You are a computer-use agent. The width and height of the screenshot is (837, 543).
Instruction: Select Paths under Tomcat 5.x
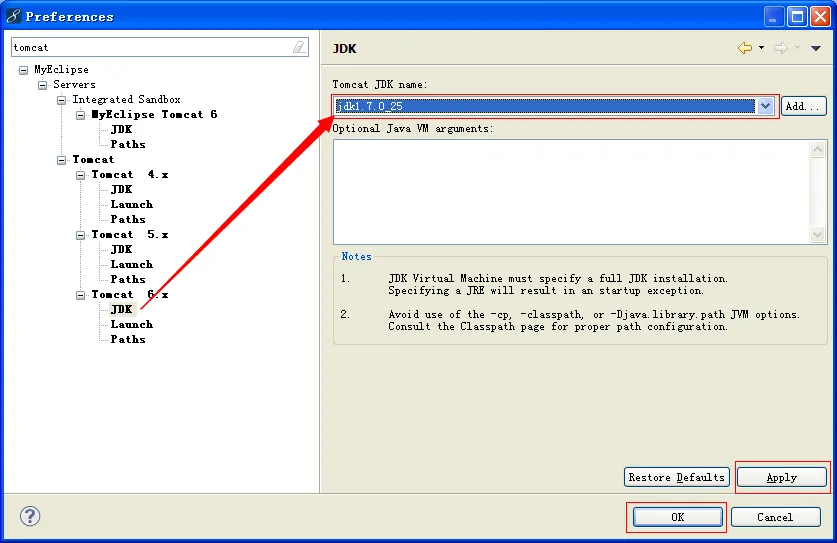click(128, 279)
